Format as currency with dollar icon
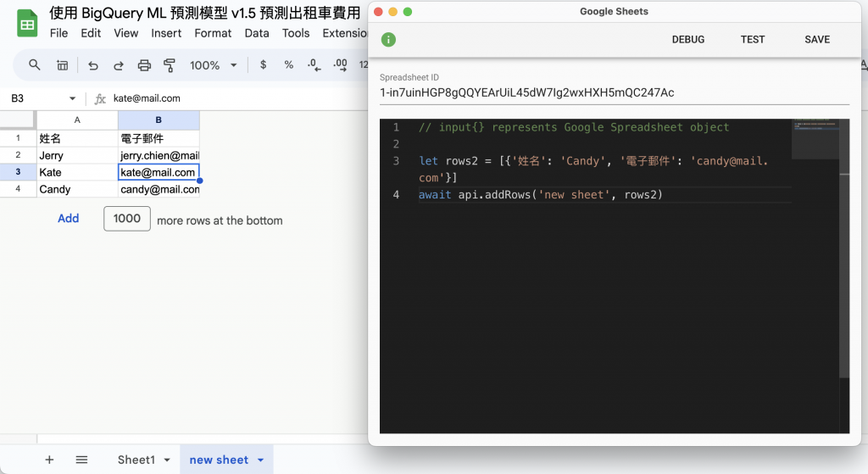 pyautogui.click(x=263, y=64)
